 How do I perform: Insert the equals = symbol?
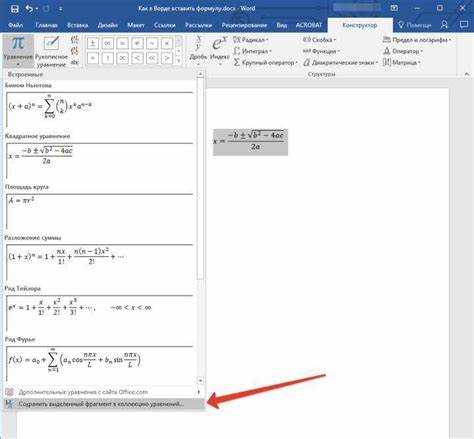122,43
